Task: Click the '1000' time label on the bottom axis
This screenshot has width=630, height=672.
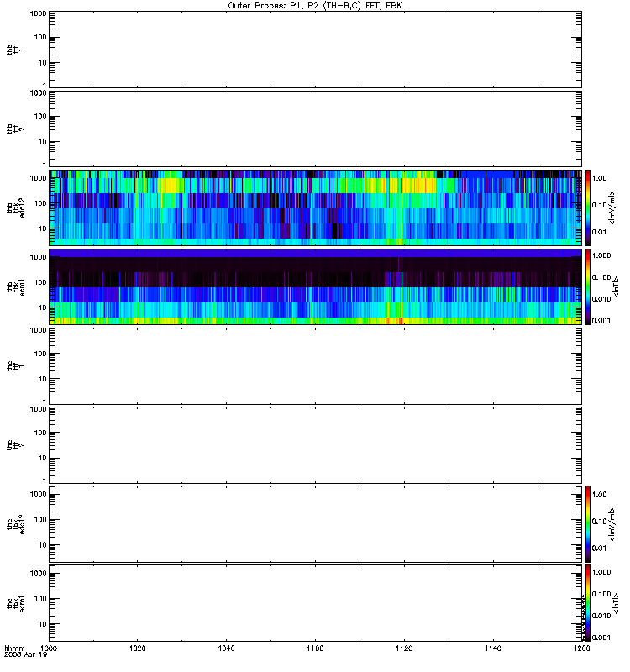Action: [49, 648]
